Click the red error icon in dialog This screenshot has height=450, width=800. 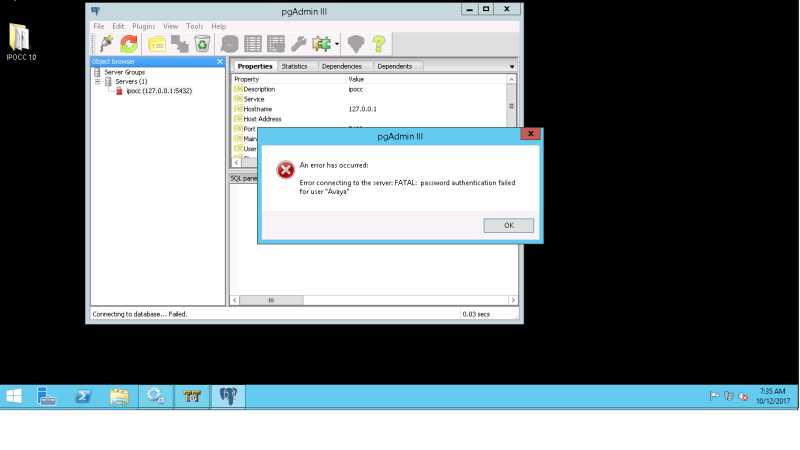tap(286, 170)
